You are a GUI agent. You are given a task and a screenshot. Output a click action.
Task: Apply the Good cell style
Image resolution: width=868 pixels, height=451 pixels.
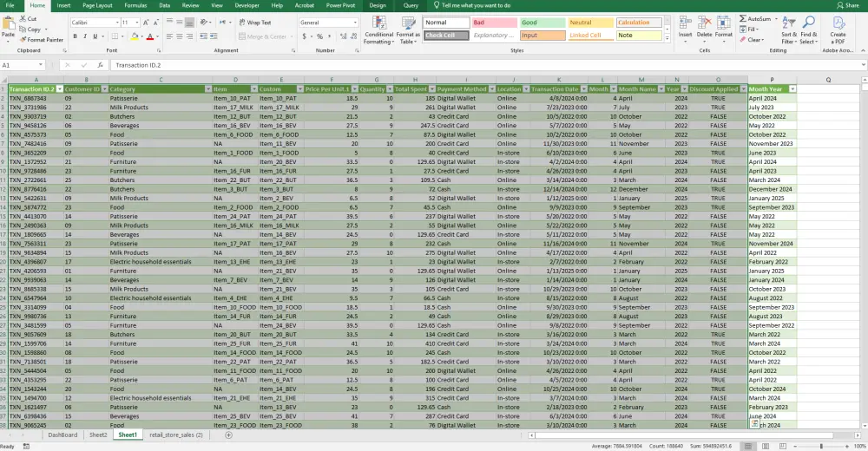pos(542,23)
